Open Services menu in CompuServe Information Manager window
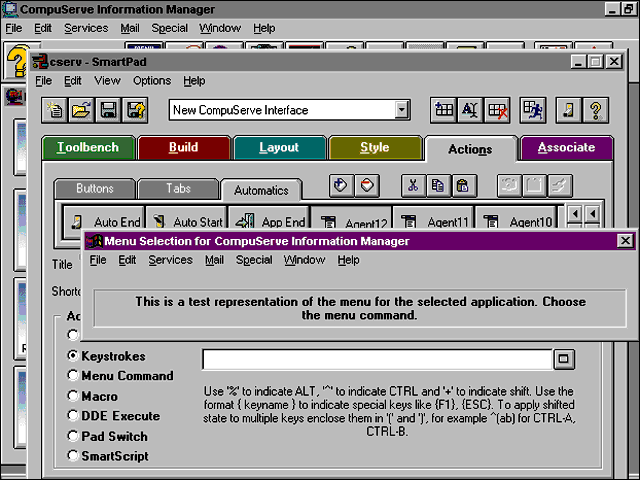 click(86, 28)
